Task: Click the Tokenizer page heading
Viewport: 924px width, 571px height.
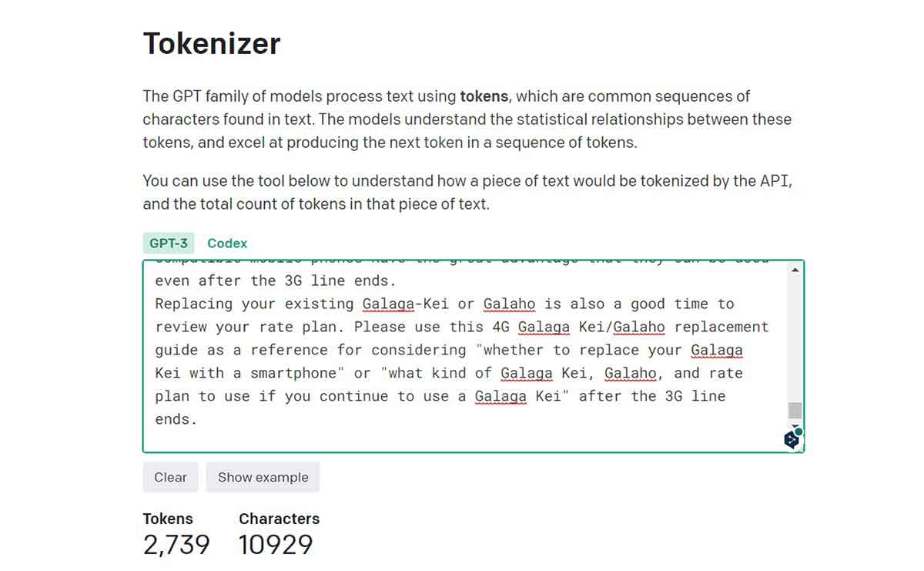Action: 212,43
